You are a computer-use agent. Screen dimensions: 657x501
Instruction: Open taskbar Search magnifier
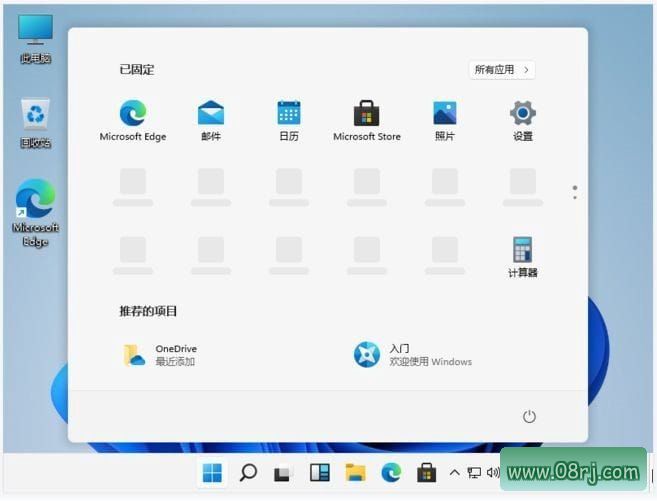coord(248,472)
